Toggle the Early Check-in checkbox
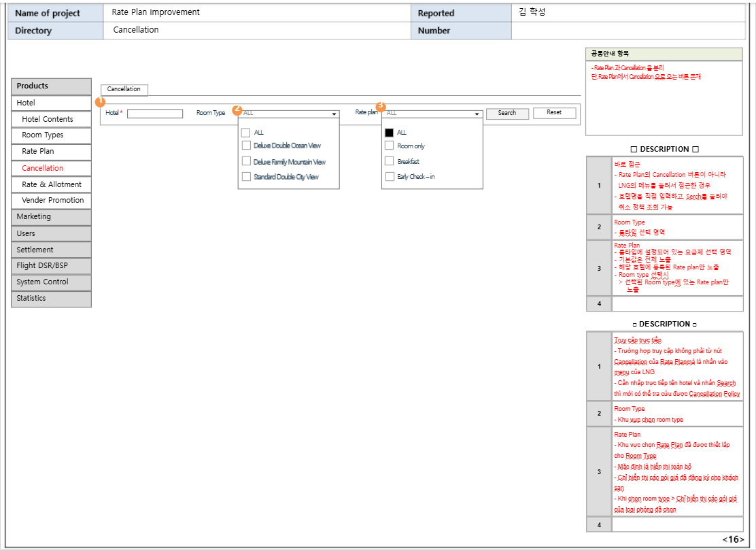The width and height of the screenshot is (756, 551). click(x=390, y=176)
